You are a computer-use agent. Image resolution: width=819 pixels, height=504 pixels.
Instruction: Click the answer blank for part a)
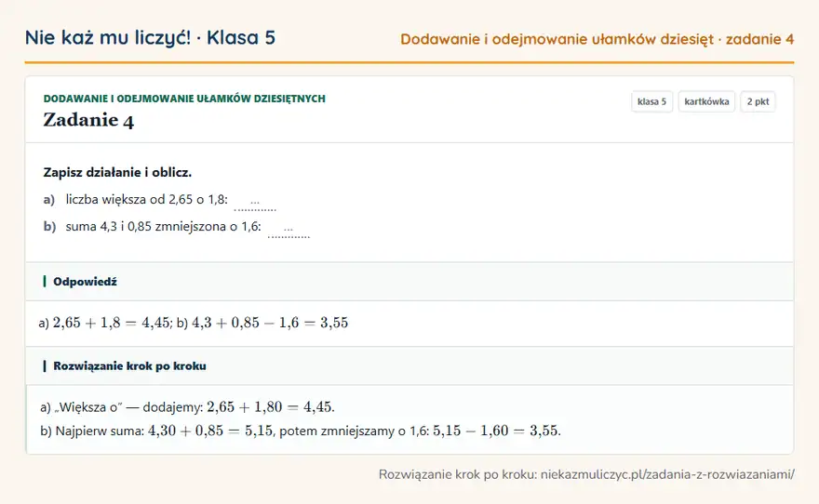[x=255, y=202]
